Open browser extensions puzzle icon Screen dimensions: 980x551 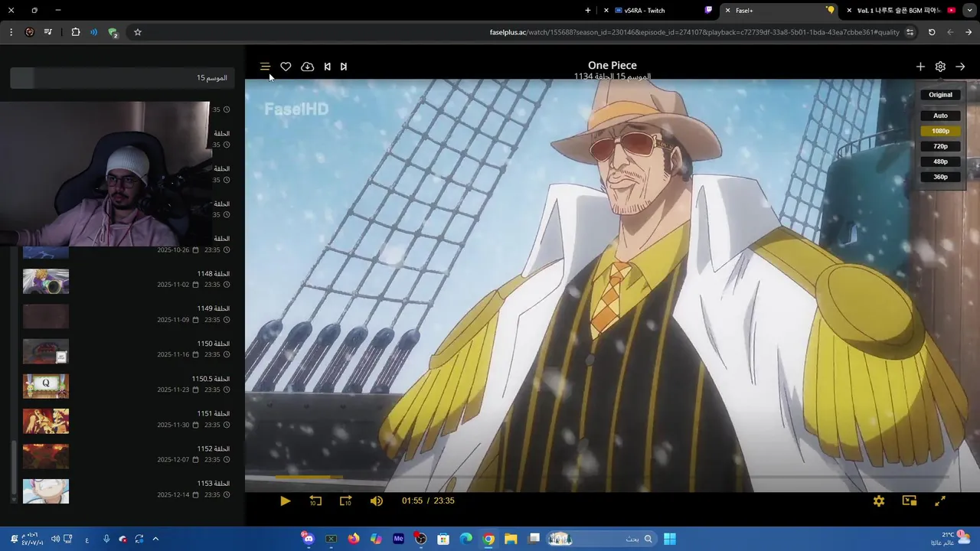(x=76, y=32)
